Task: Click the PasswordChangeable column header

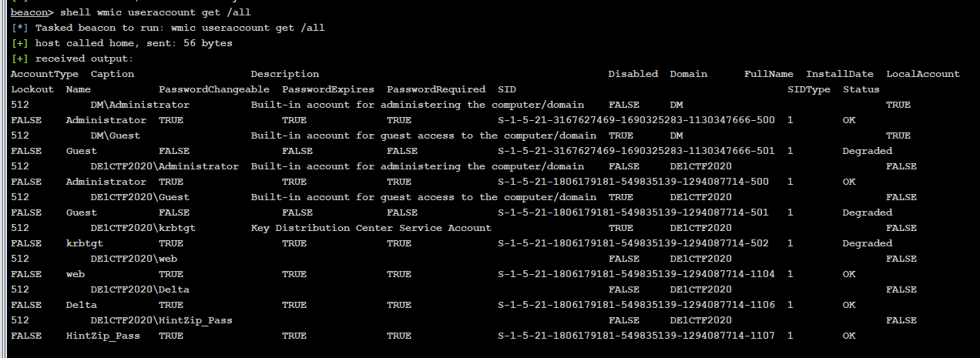Action: coord(214,89)
